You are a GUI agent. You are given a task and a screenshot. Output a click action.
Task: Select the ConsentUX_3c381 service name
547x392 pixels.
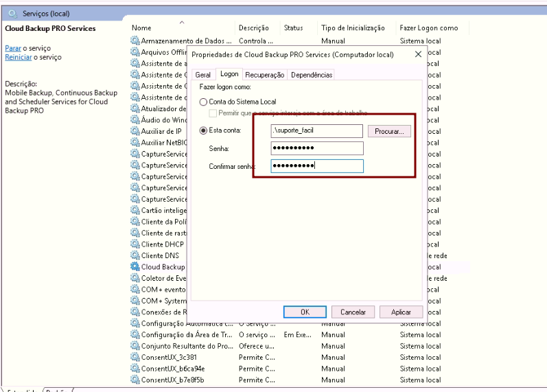point(169,357)
